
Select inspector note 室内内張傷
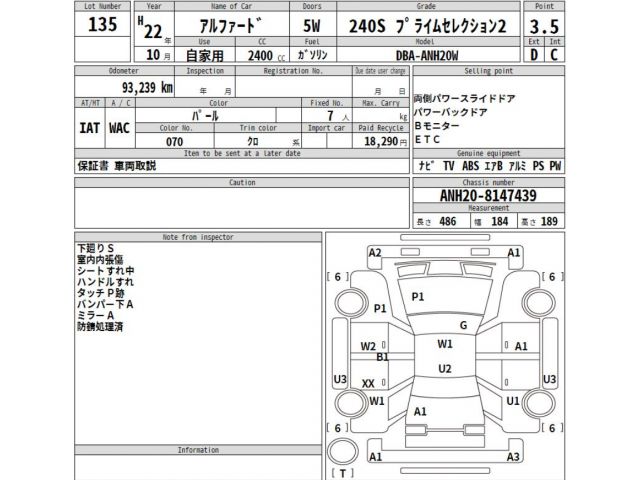(100, 260)
